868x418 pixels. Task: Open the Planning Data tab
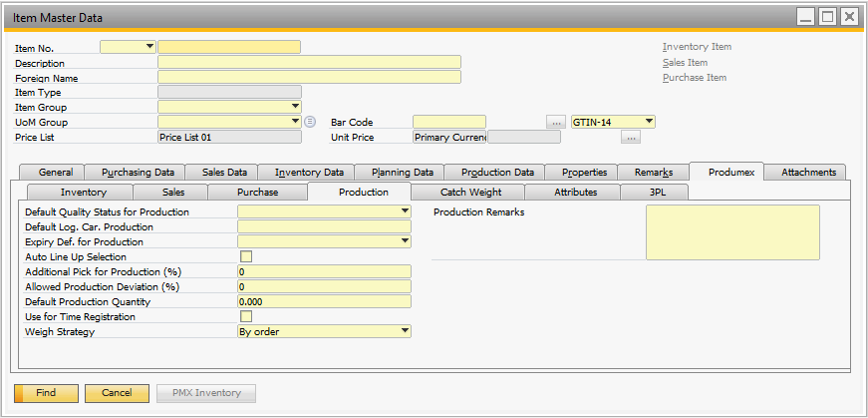(x=395, y=172)
